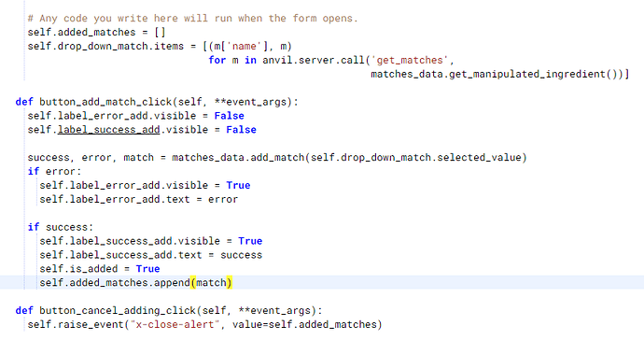This screenshot has height=340, width=644.
Task: Click the 'in' keyword before anvil.server.call
Action: [x=250, y=61]
